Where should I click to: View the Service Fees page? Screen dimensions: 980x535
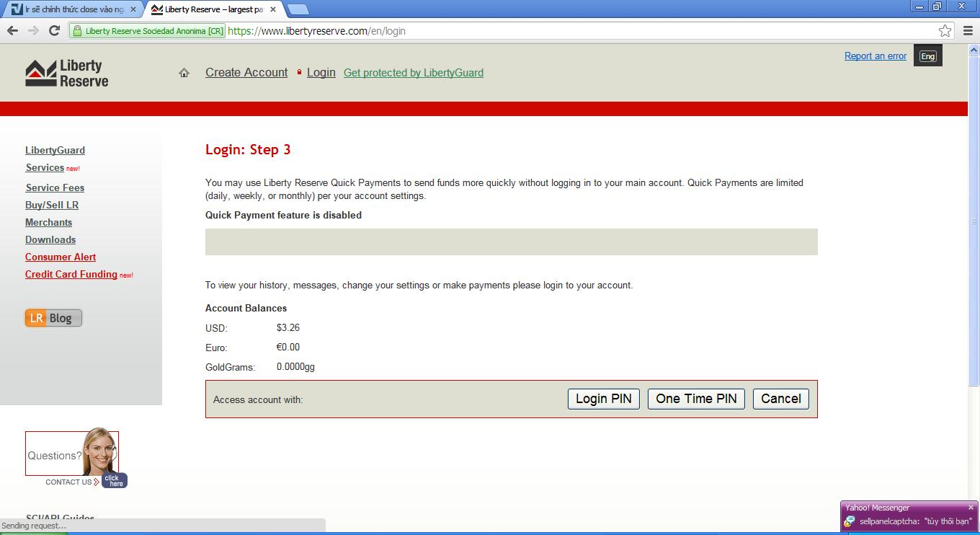[55, 187]
